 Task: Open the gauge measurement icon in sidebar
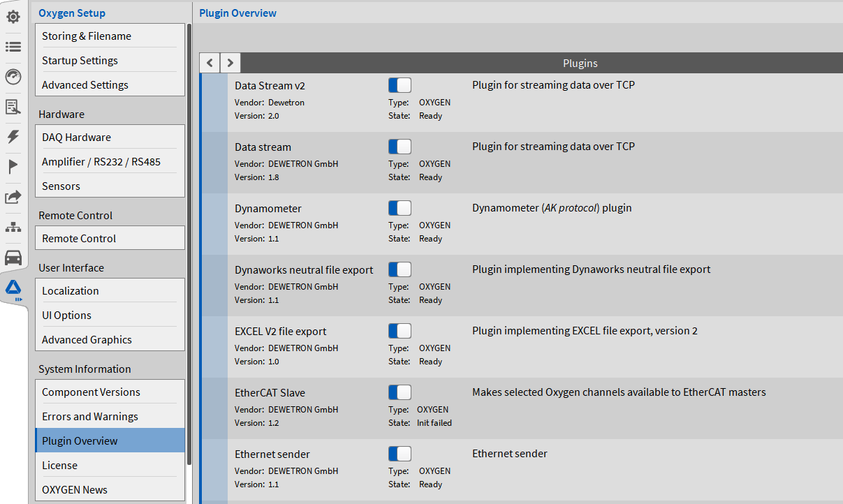click(13, 77)
